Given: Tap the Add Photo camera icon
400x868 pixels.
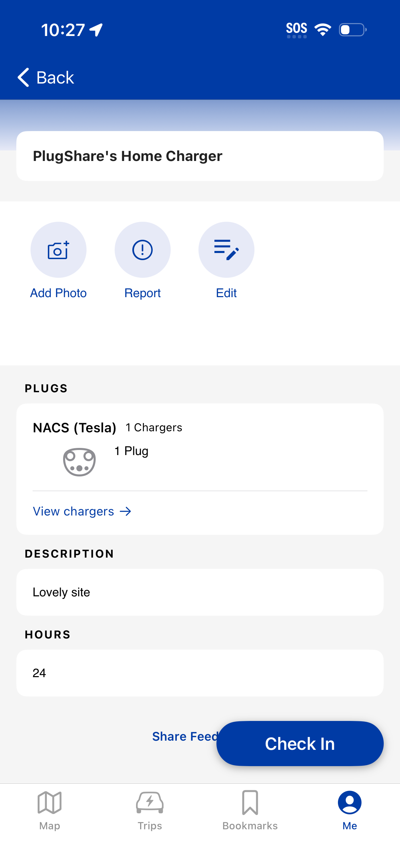Looking at the screenshot, I should [x=58, y=250].
